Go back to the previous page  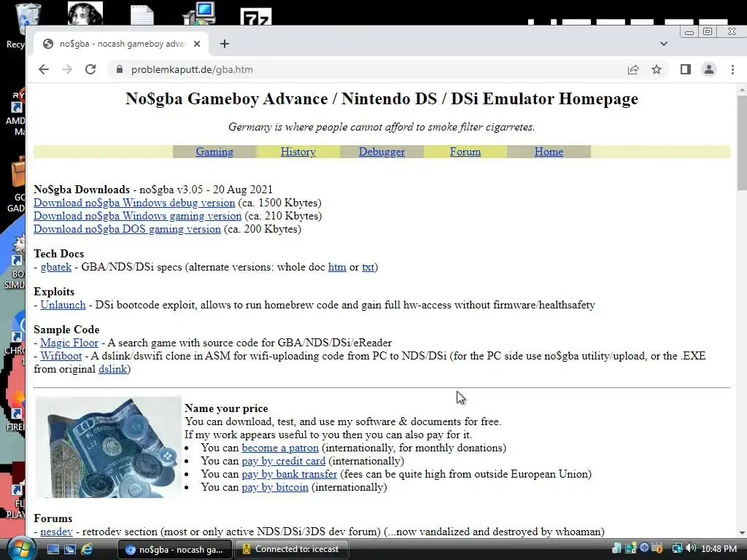[44, 69]
